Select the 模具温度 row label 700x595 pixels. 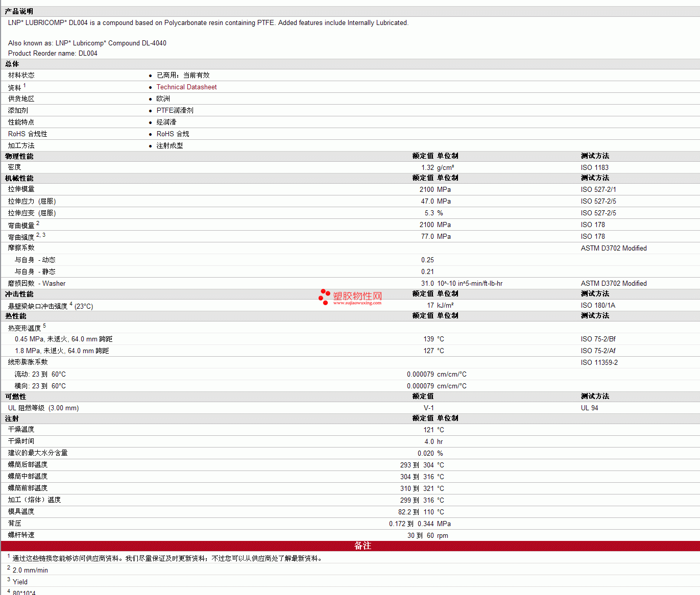[x=21, y=512]
